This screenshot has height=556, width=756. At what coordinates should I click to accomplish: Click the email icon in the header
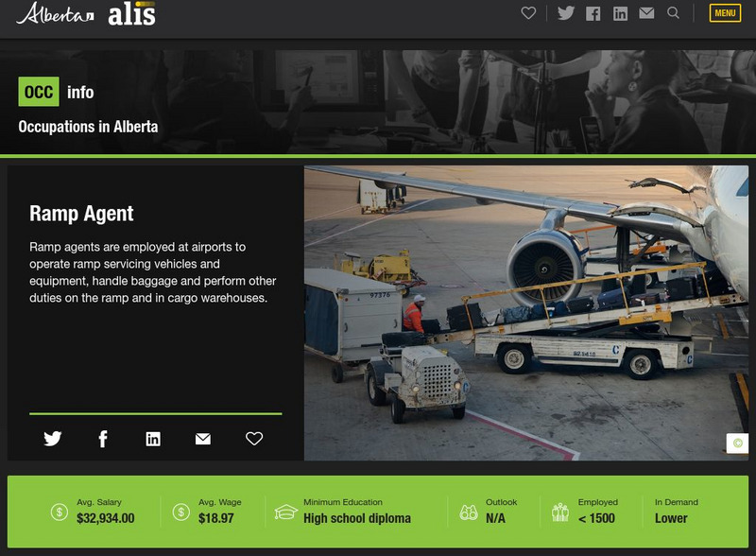[646, 13]
